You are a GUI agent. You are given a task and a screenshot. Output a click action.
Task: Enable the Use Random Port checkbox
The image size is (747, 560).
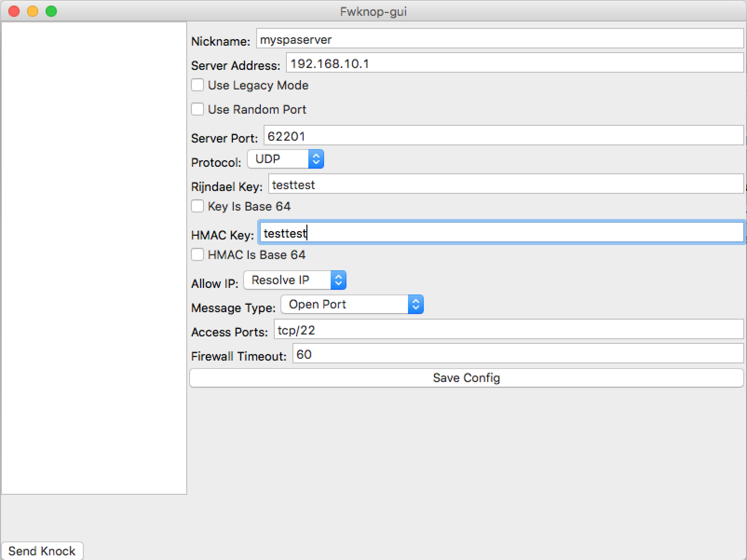pyautogui.click(x=197, y=109)
